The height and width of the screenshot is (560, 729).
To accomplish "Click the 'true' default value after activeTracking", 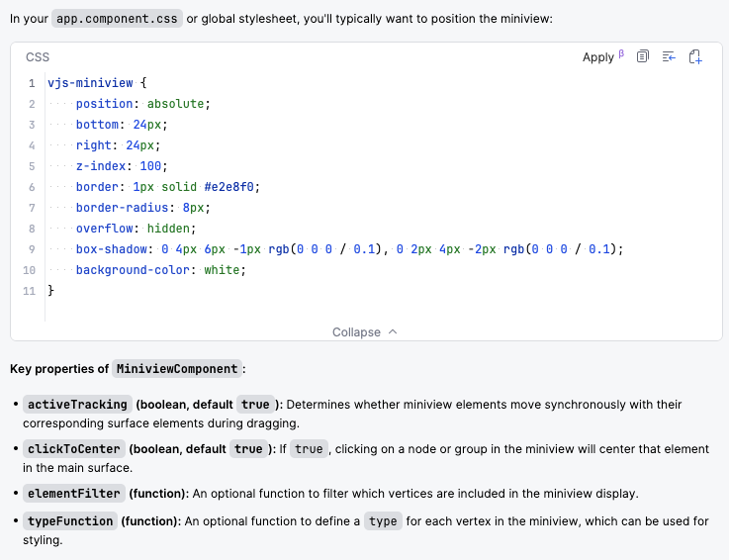I will point(255,405).
